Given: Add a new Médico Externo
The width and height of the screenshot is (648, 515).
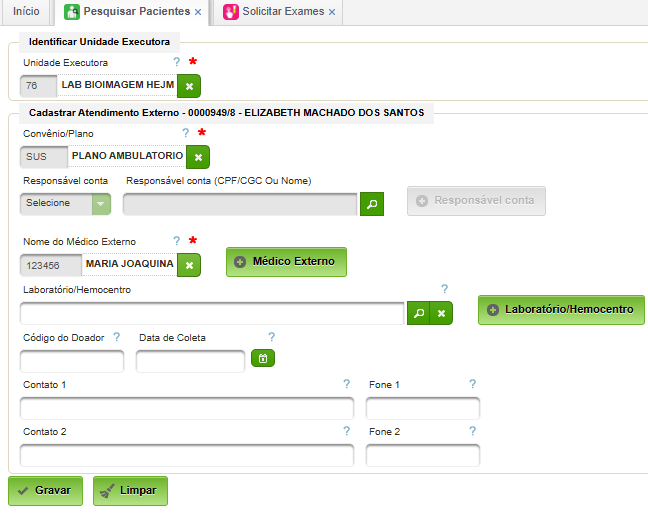Looking at the screenshot, I should pos(286,262).
